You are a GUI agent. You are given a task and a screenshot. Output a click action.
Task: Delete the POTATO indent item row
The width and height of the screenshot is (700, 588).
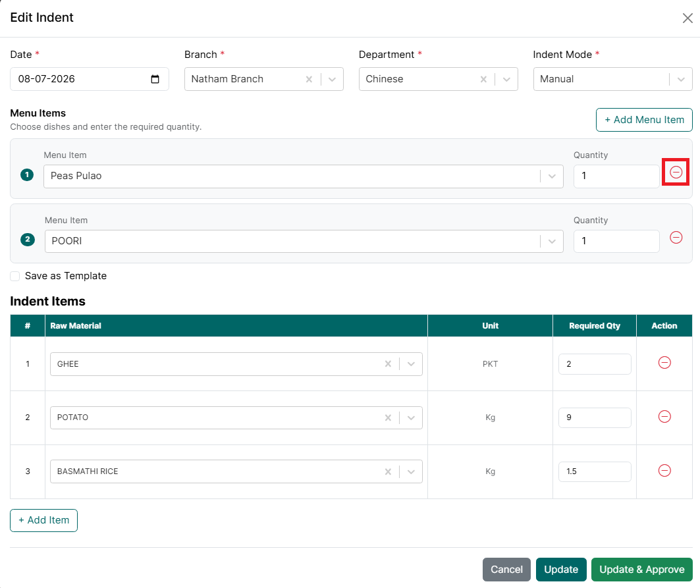click(x=664, y=417)
